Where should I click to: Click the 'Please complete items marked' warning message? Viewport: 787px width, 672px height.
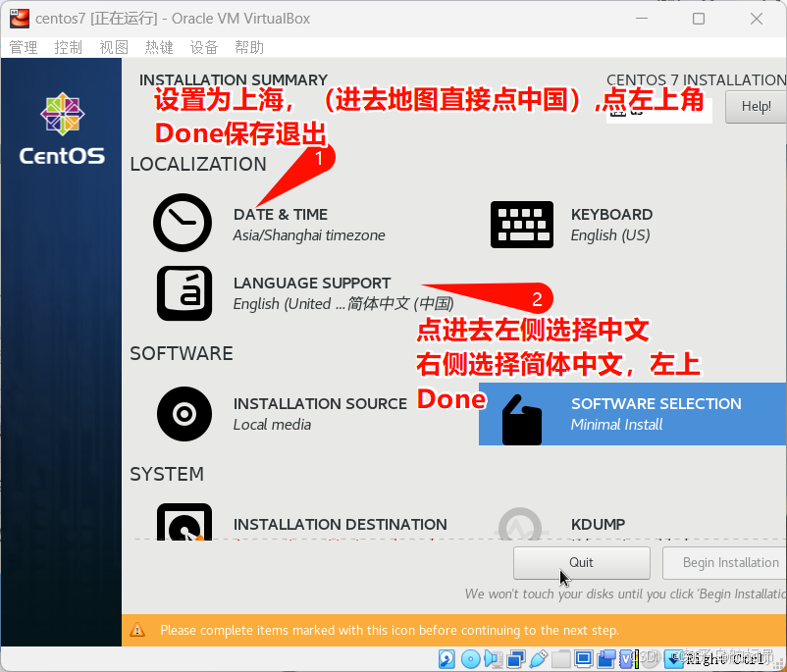pyautogui.click(x=390, y=630)
